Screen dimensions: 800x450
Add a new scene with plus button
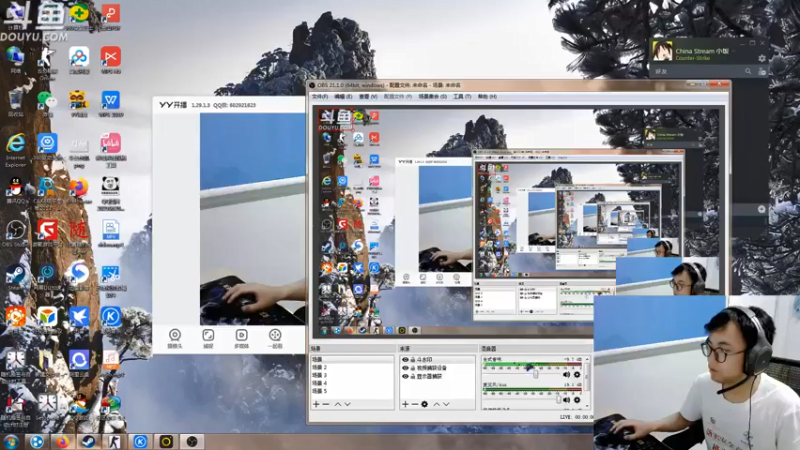coord(316,404)
